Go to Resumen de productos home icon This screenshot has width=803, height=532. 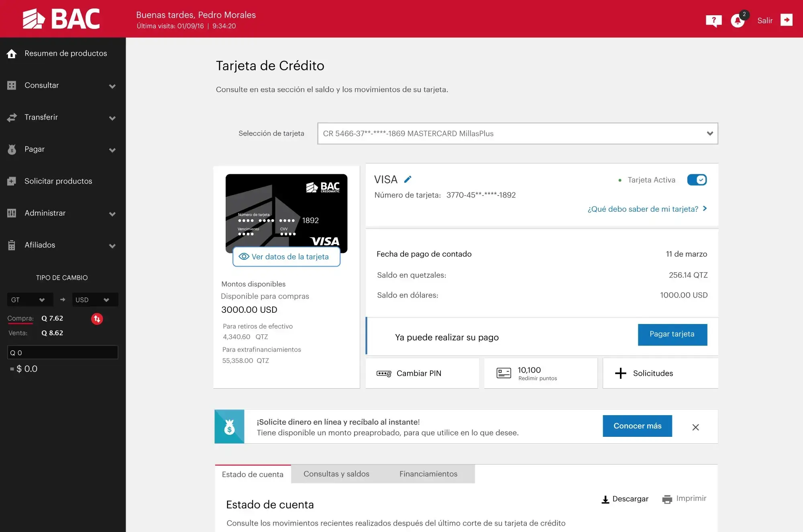(12, 53)
